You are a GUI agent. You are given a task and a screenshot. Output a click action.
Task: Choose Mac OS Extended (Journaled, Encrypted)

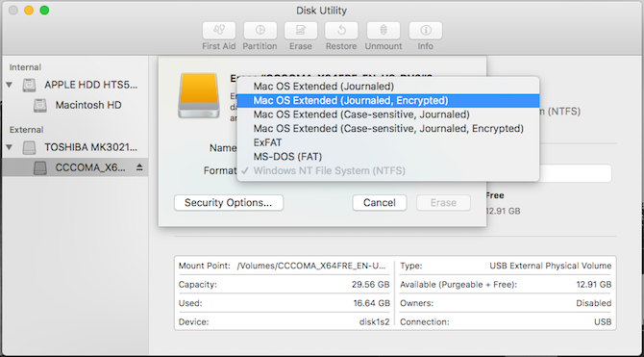click(388, 100)
